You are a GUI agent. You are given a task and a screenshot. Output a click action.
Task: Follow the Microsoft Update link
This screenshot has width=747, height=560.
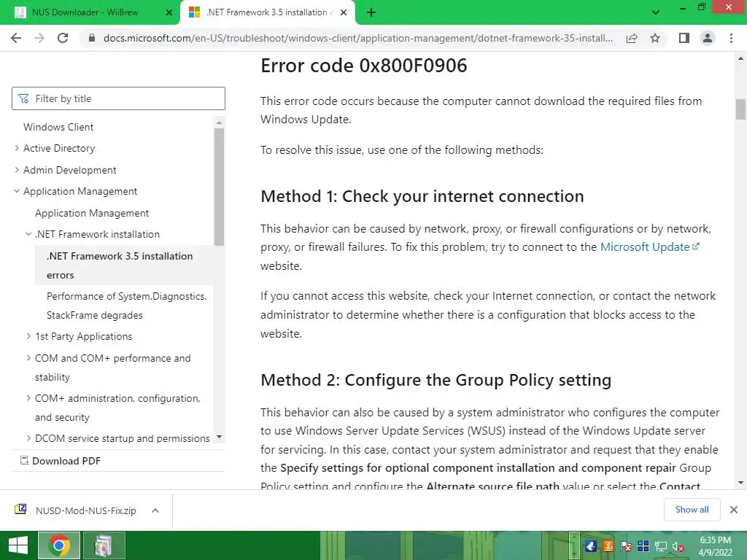649,246
